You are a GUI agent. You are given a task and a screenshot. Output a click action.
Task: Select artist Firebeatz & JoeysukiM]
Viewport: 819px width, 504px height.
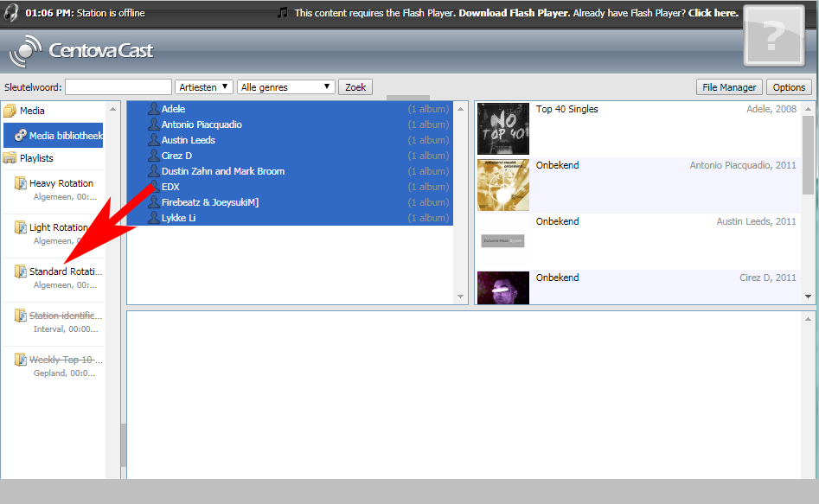tap(290, 202)
